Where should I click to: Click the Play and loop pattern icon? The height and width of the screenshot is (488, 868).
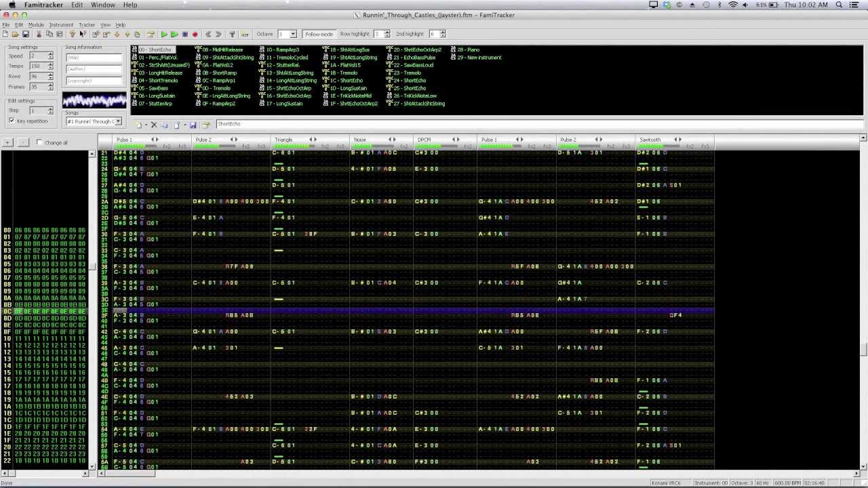tap(174, 34)
